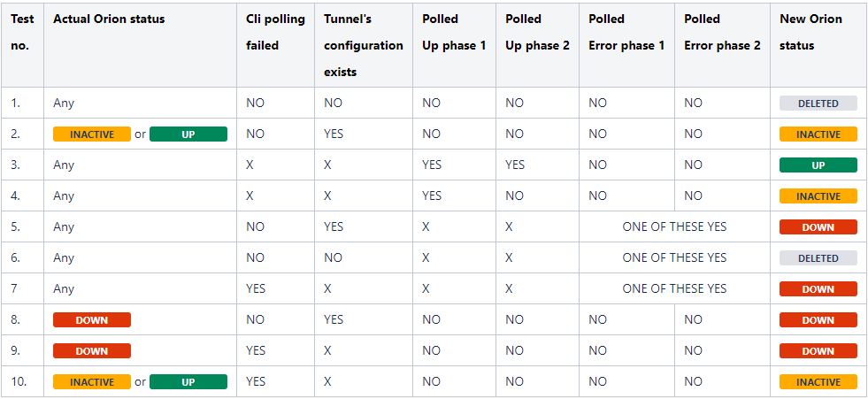The image size is (868, 399).
Task: Click "ONE OF THESE YES" in row 7
Action: click(x=674, y=288)
